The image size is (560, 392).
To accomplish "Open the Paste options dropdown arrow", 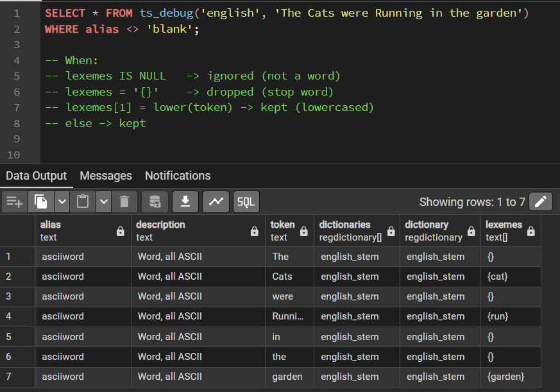I will (103, 202).
